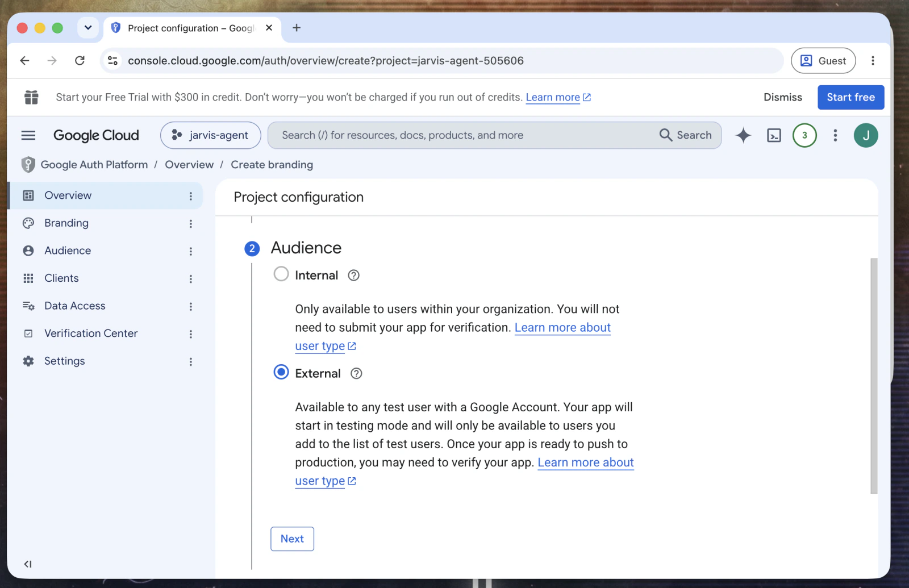Open the more options menu for Settings
The width and height of the screenshot is (909, 588).
tap(191, 361)
